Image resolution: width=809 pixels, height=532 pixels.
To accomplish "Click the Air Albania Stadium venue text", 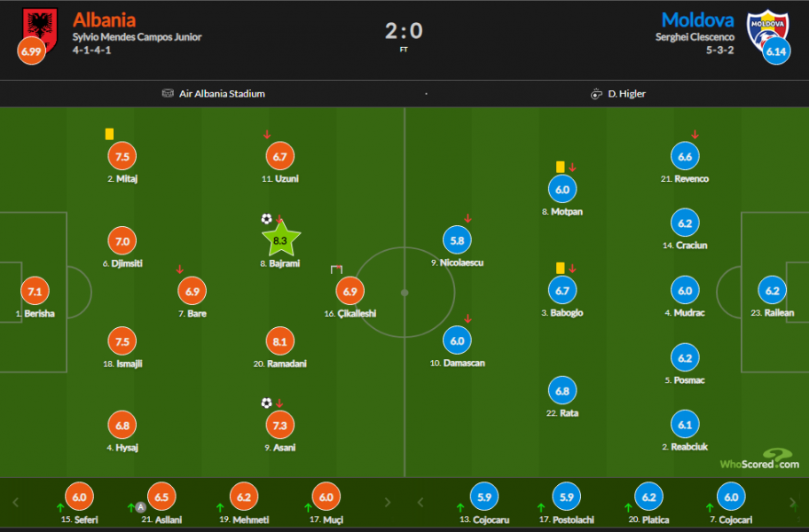I will tap(222, 94).
